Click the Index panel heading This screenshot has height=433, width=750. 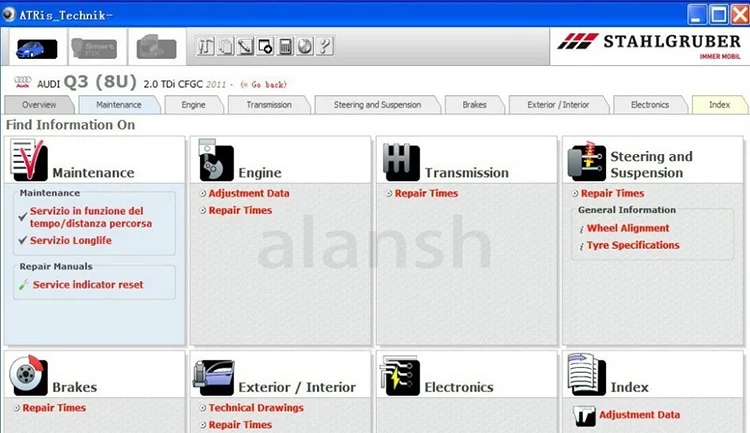629,387
